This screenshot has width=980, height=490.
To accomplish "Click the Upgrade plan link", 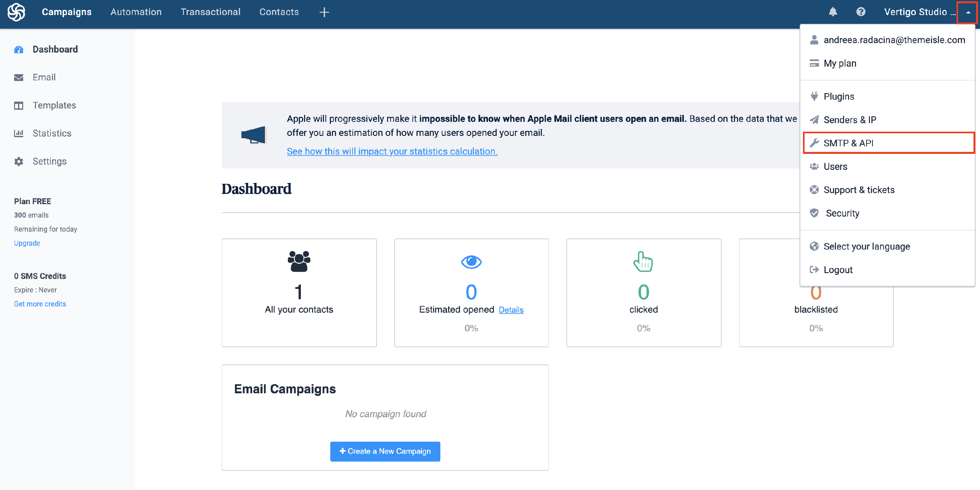I will [27, 243].
